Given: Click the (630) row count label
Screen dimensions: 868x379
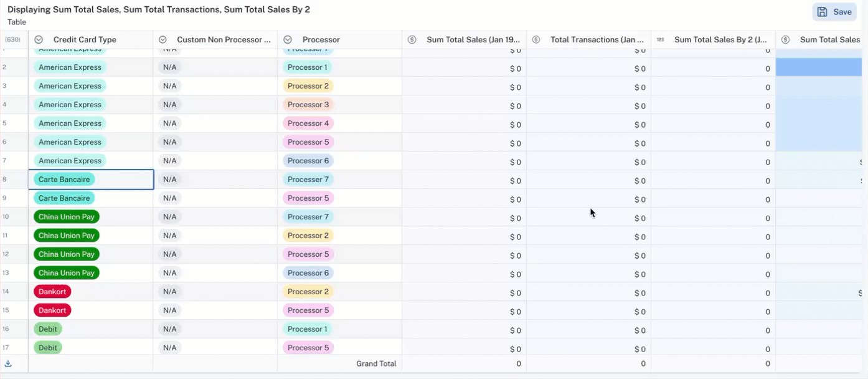Looking at the screenshot, I should [x=13, y=40].
